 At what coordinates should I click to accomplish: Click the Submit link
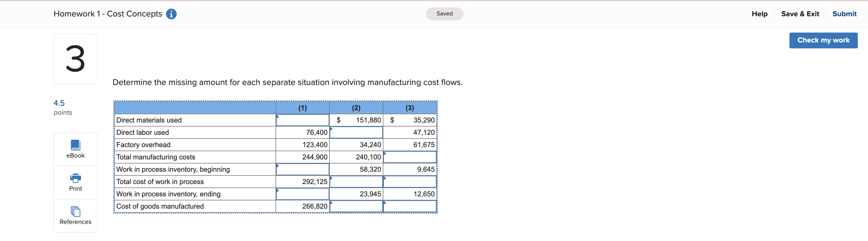[844, 14]
